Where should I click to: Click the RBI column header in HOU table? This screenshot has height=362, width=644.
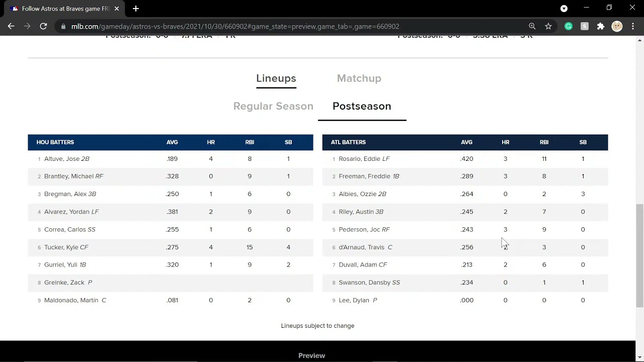[250, 142]
